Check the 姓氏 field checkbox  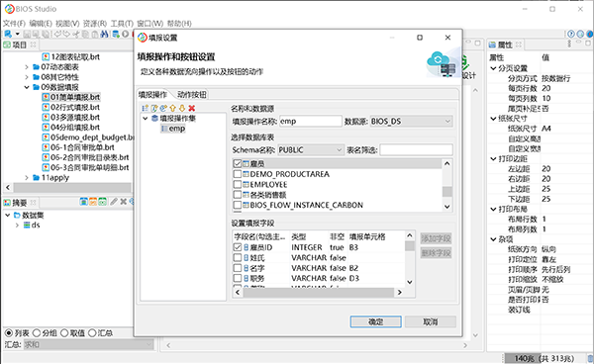pyautogui.click(x=238, y=258)
